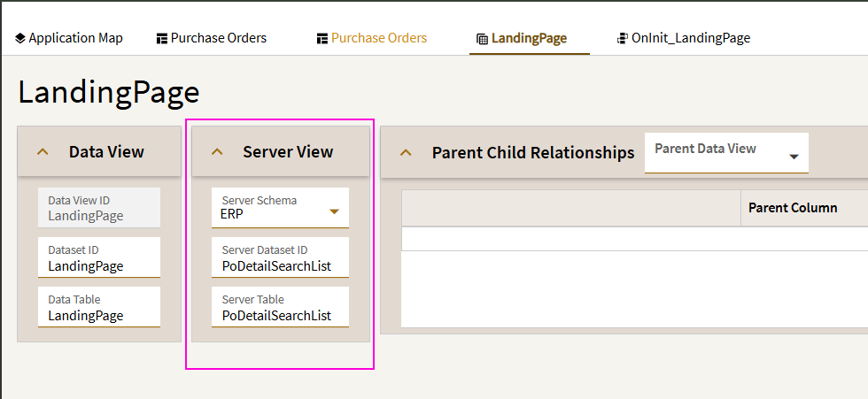Select the LandingPage tab

(522, 38)
